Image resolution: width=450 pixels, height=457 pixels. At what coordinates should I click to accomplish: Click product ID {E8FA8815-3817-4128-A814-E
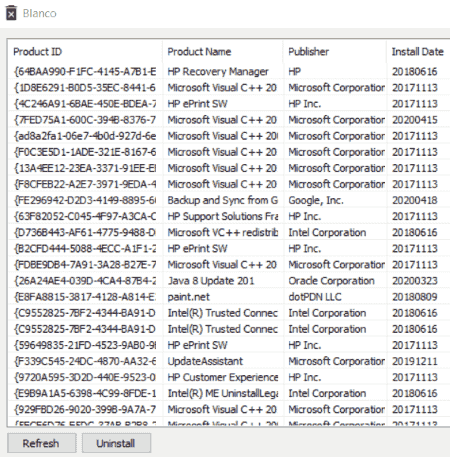click(85, 297)
